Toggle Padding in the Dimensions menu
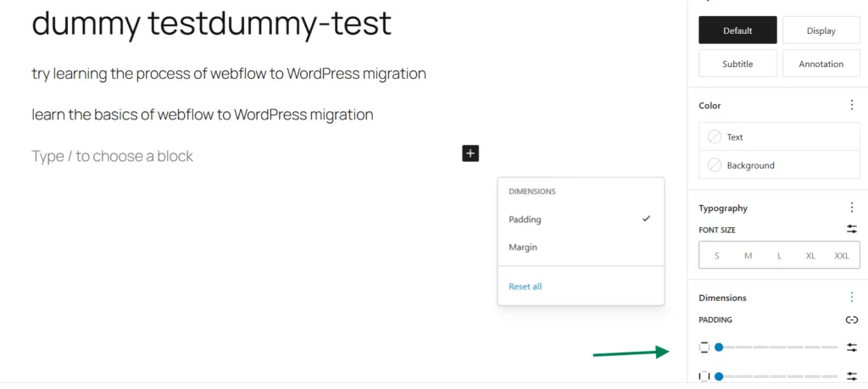Viewport: 868px width, 389px height. coord(581,220)
